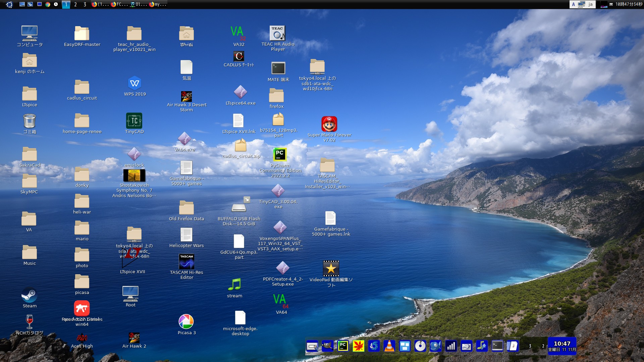The height and width of the screenshot is (362, 644).
Task: Switch to workspace 2 in top panel
Action: tap(75, 4)
